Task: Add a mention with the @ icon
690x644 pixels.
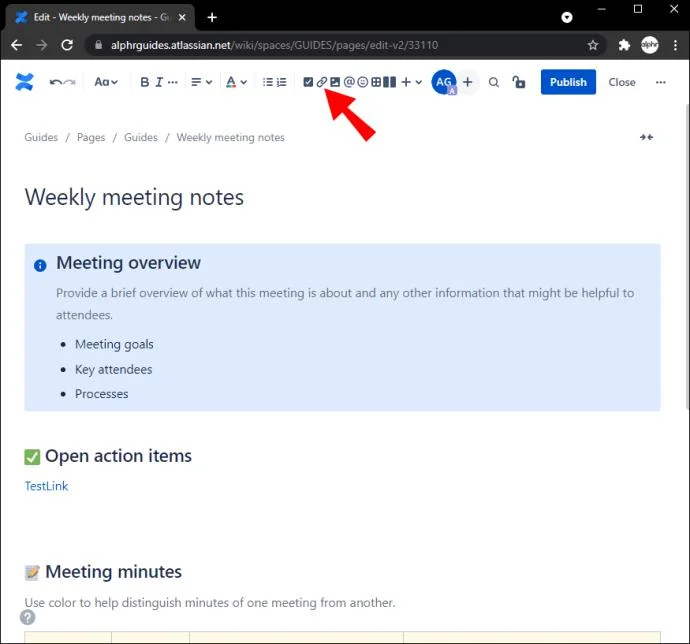Action: (349, 82)
